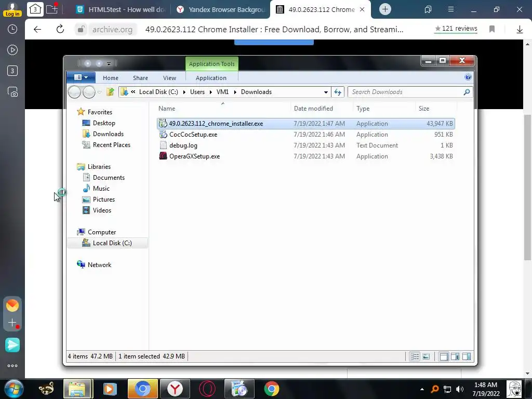The image size is (532, 399).
Task: Go back with the browser back arrow
Action: click(37, 30)
